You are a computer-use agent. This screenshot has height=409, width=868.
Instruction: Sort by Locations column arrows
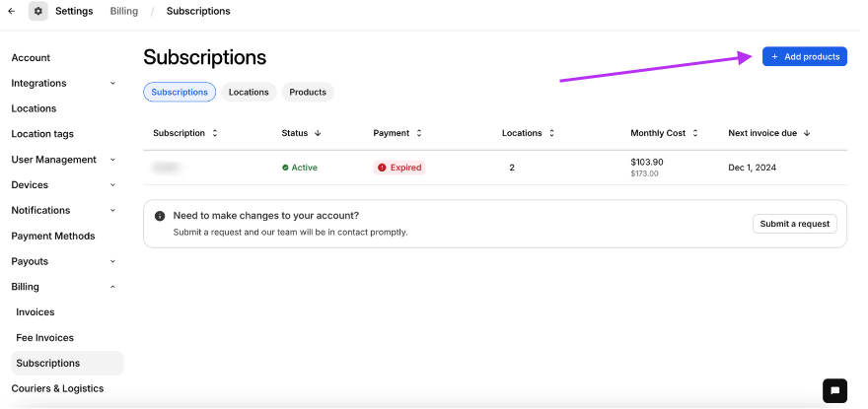551,133
